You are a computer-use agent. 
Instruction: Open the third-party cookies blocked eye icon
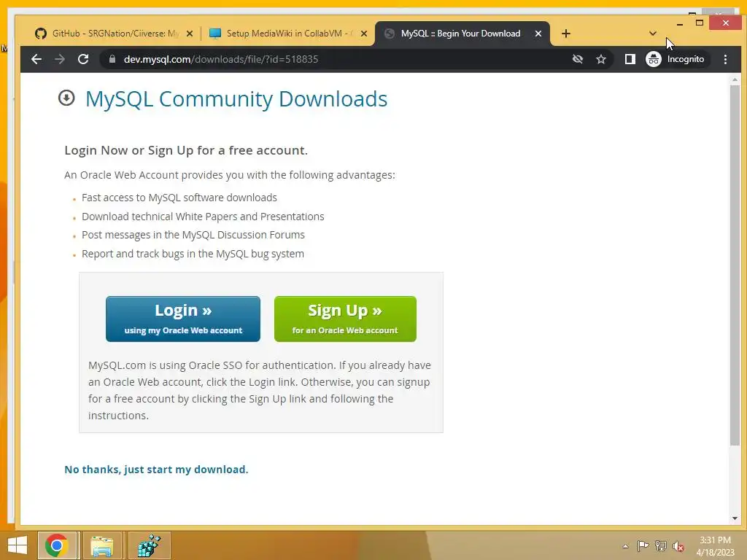coord(578,59)
